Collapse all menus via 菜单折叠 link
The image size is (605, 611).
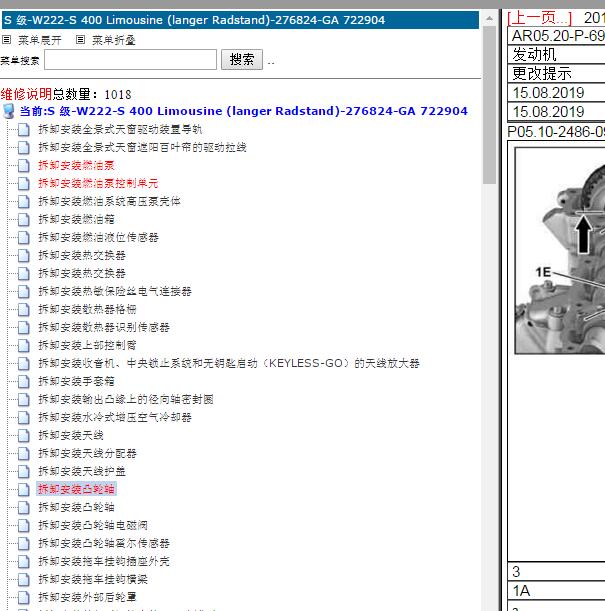click(x=114, y=40)
